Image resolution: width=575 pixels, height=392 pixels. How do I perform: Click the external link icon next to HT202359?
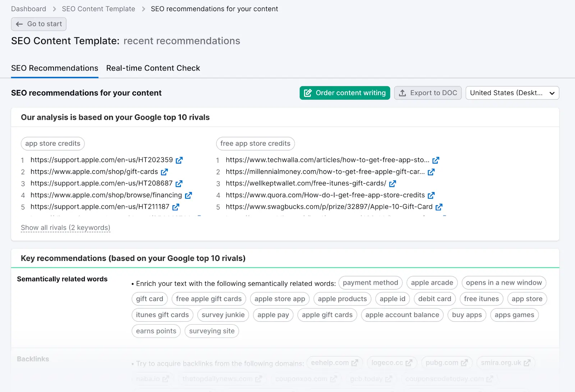[179, 160]
